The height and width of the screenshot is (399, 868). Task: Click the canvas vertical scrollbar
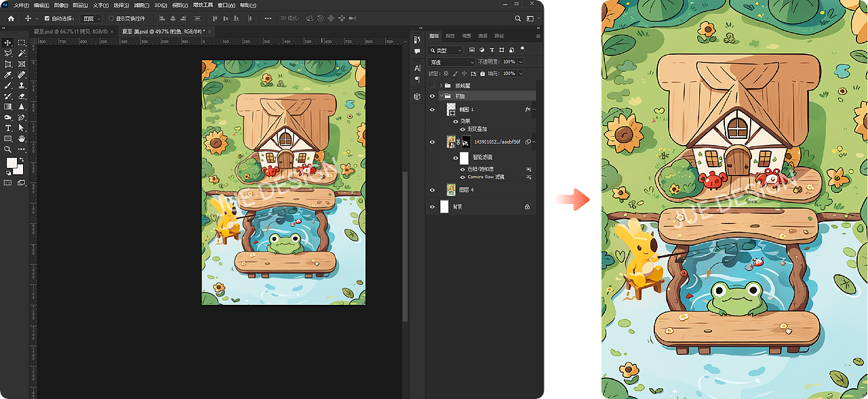pos(406,245)
